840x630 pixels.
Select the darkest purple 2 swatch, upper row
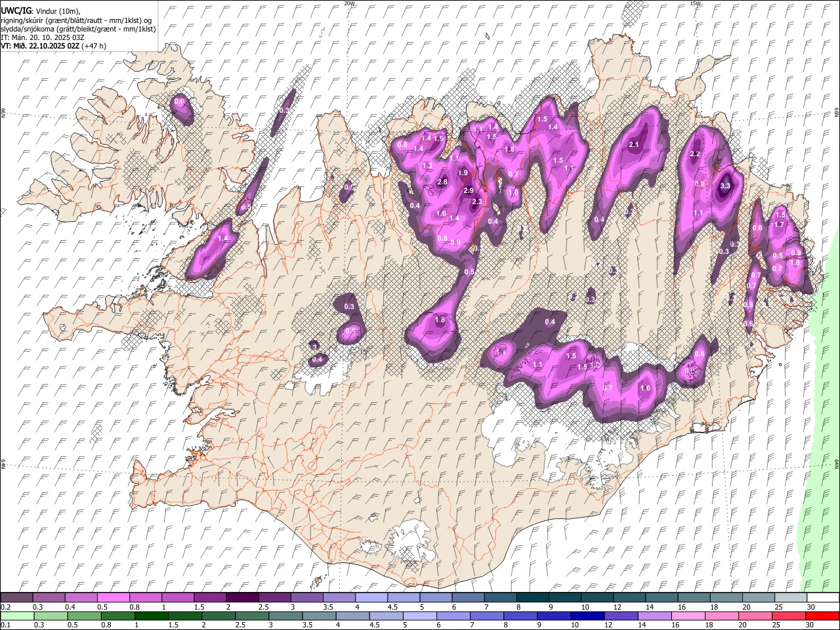242,598
